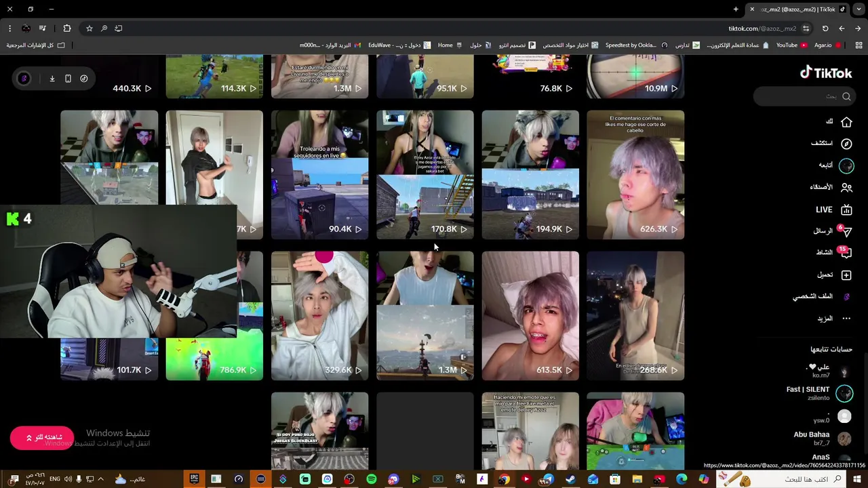
Task: Open TikTok home via house icon
Action: point(846,122)
